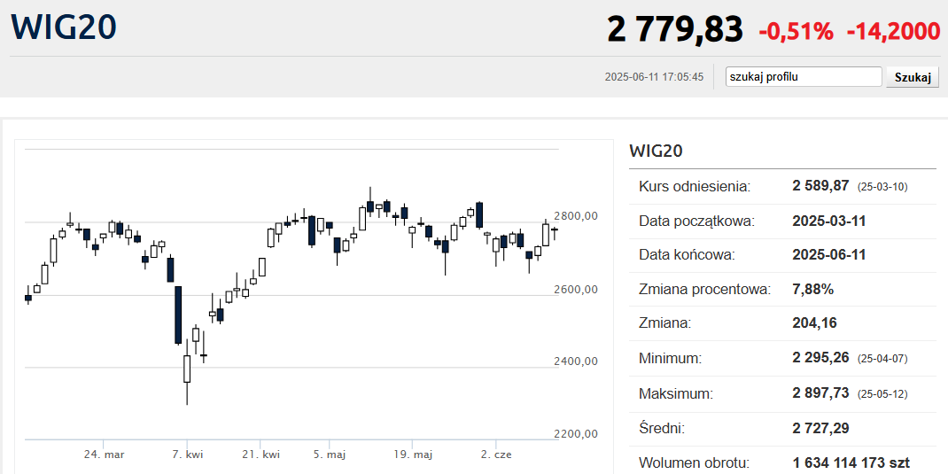This screenshot has height=474, width=948.
Task: Click the 'szukaj profilu' search field
Action: (x=803, y=77)
